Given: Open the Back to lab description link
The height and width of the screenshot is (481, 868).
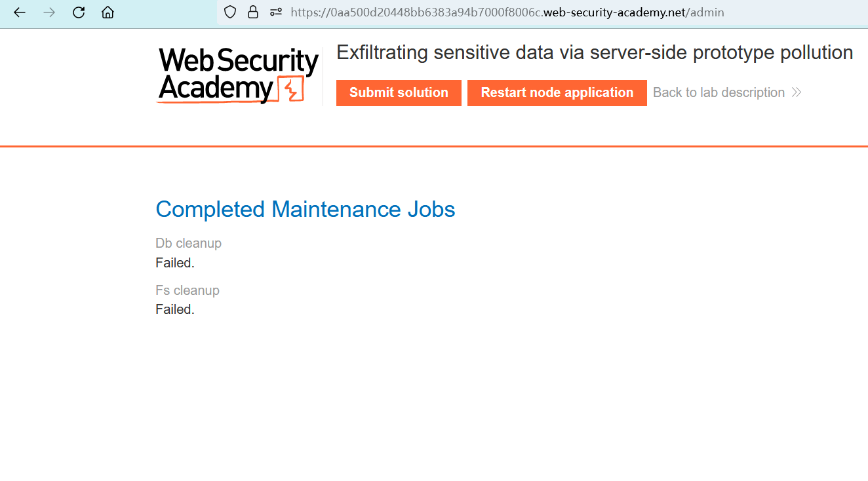Looking at the screenshot, I should pos(719,92).
